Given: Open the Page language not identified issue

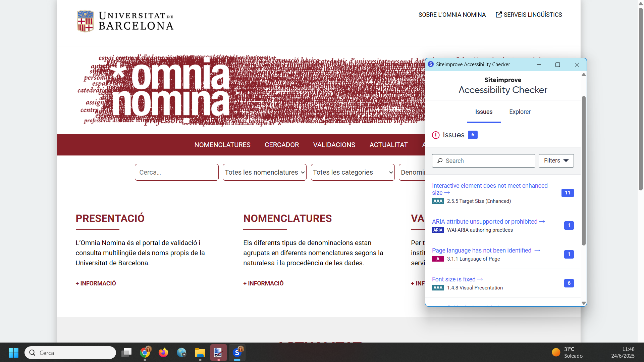Looking at the screenshot, I should (x=481, y=251).
